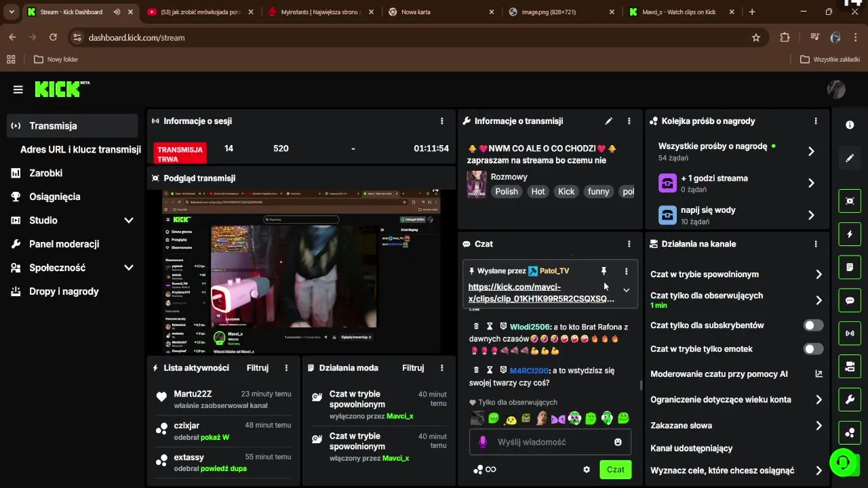Open the profile avatar menu

(x=836, y=89)
